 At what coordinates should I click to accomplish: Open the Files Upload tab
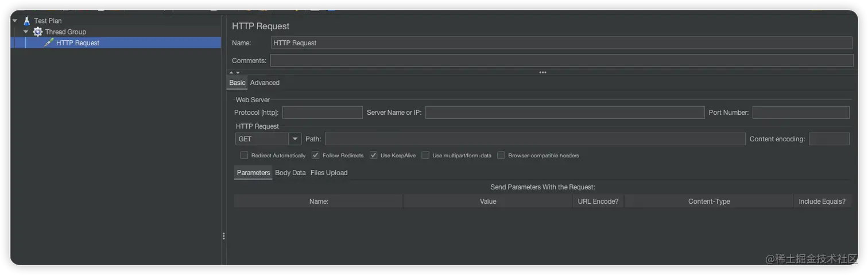point(329,173)
